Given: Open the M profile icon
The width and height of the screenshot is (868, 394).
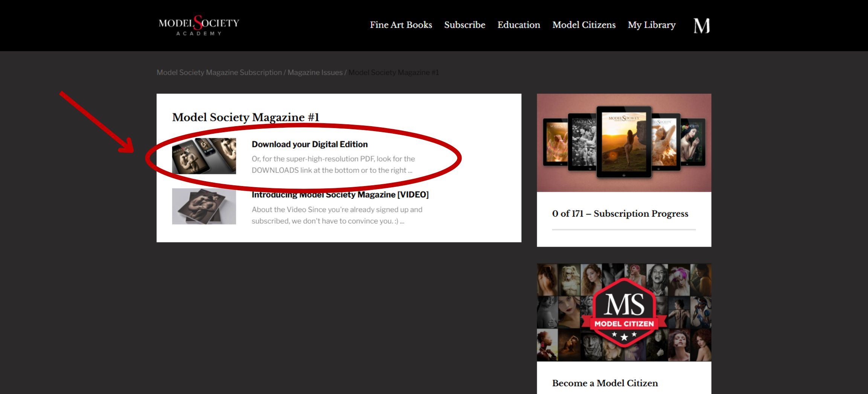Looking at the screenshot, I should (701, 26).
